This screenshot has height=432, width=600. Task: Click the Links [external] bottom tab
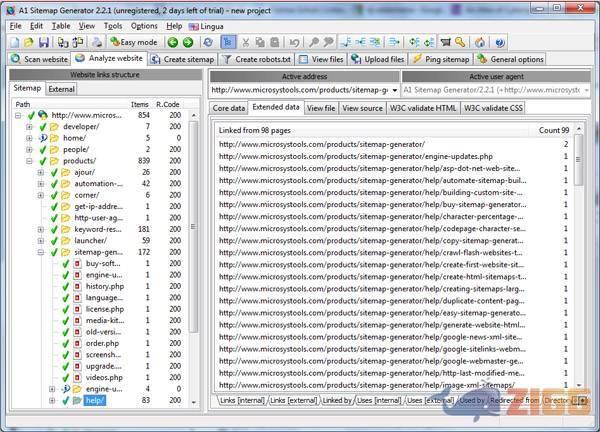[x=293, y=400]
